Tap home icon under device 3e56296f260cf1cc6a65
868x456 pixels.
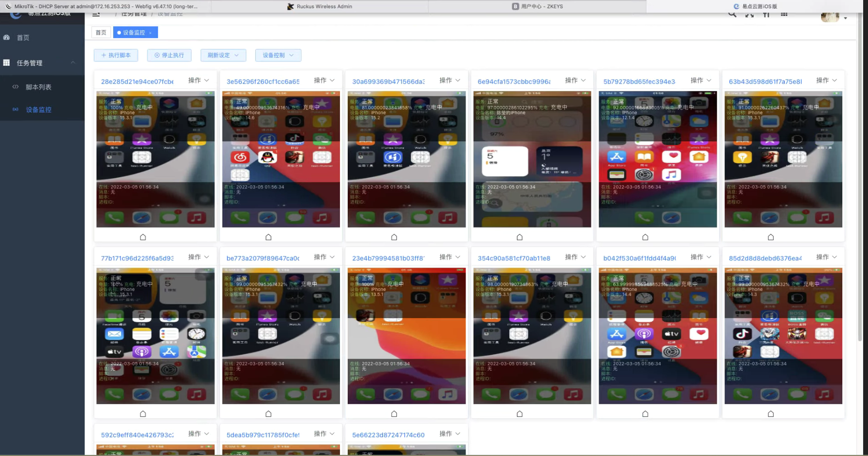coord(268,237)
